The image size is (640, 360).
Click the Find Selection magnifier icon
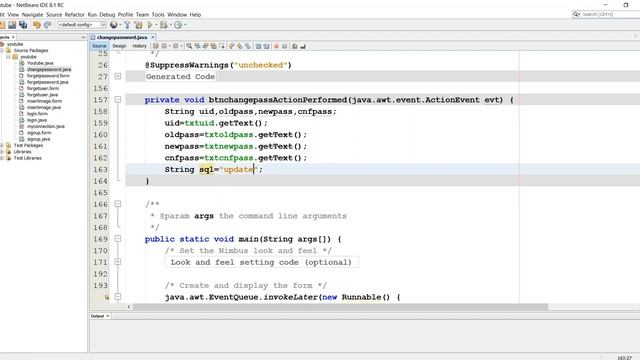[189, 46]
